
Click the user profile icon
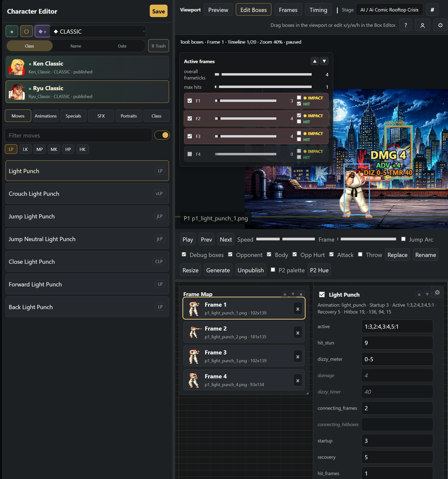423,25
